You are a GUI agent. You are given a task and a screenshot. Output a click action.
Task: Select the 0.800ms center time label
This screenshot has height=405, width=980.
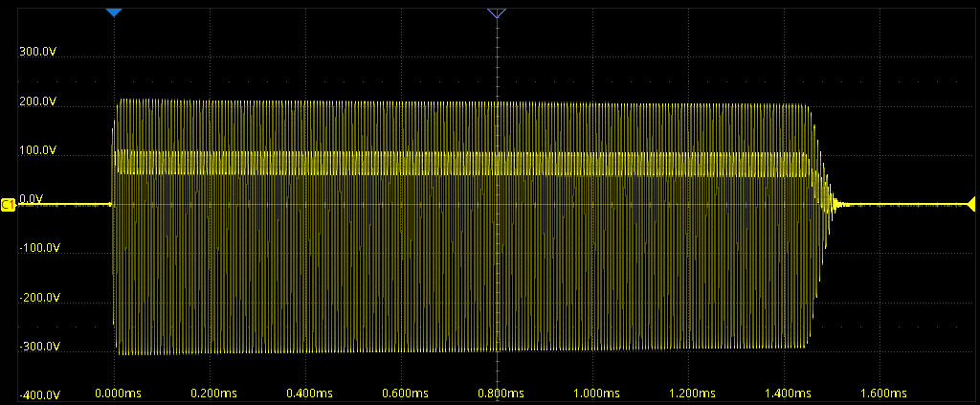click(x=501, y=394)
